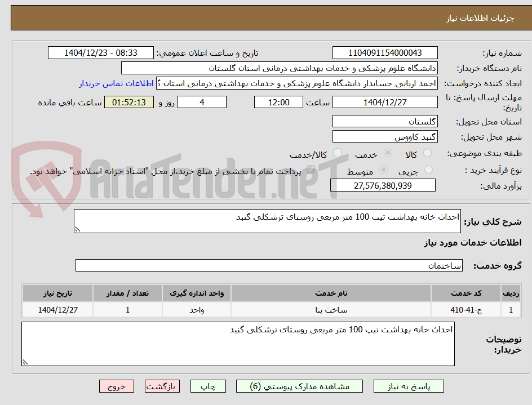
Task: Click the چاپ print button
Action: pos(208,386)
